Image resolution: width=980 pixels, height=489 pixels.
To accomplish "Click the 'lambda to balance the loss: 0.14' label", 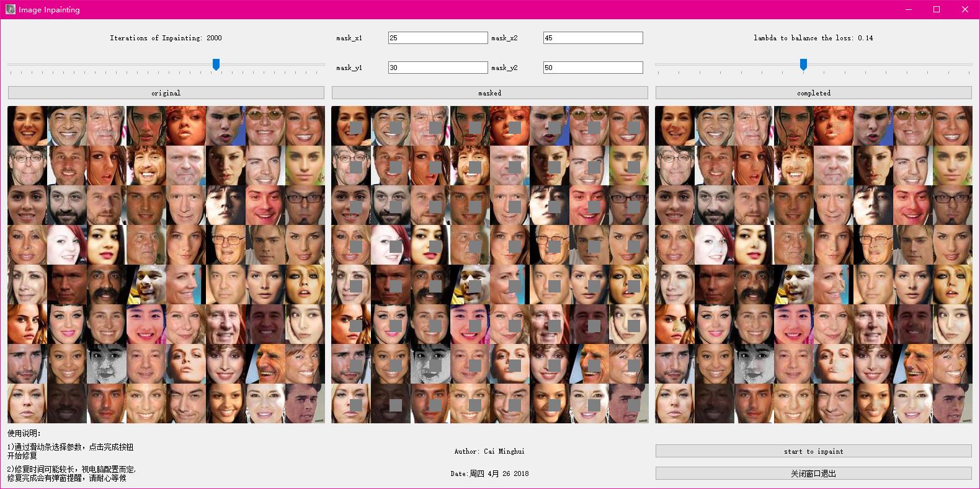I will pos(813,38).
